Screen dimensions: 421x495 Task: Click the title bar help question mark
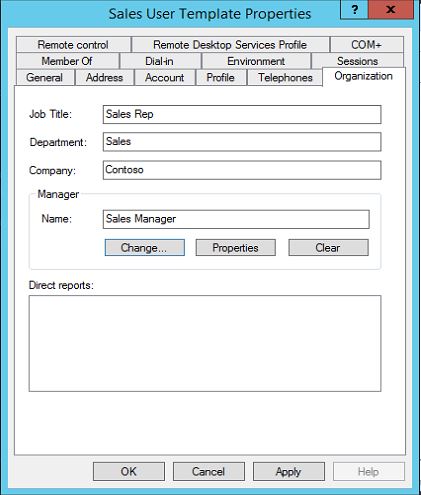pyautogui.click(x=354, y=9)
